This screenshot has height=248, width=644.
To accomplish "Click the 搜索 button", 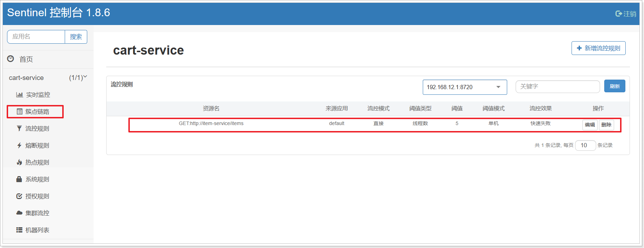I will pyautogui.click(x=76, y=37).
